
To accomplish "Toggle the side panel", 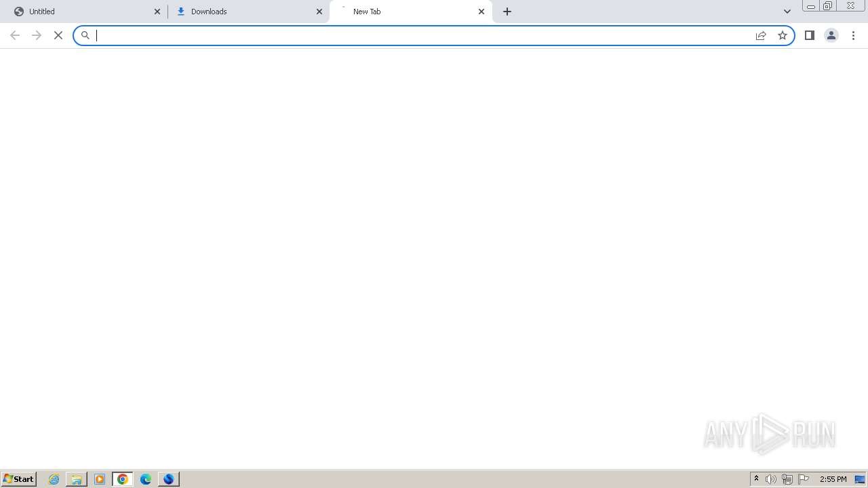I will (810, 35).
